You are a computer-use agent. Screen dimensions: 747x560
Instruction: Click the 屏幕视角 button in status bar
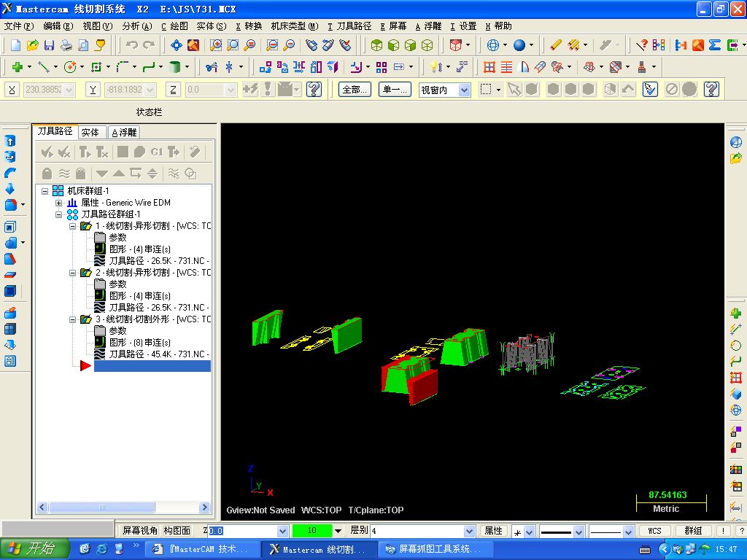click(x=139, y=531)
